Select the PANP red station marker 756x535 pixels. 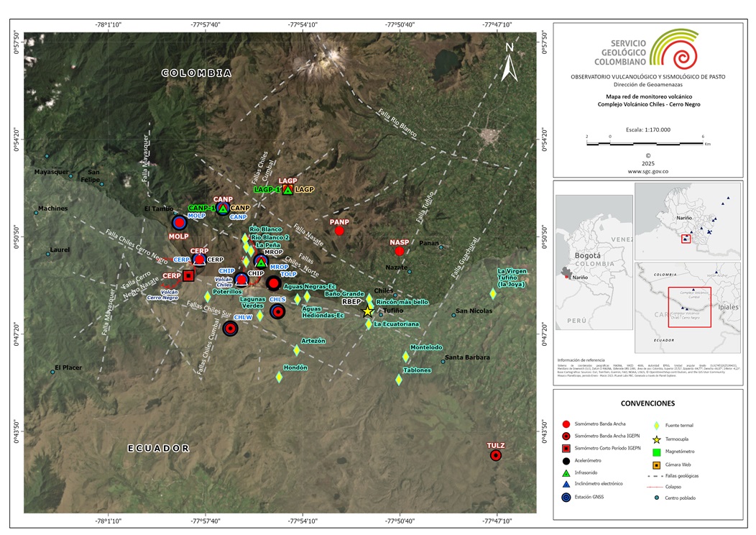[339, 231]
